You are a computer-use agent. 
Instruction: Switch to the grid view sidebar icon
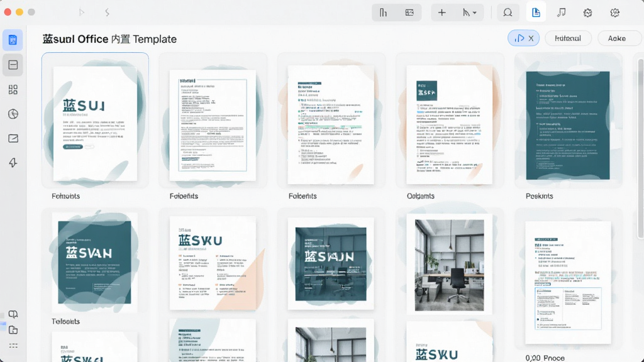[x=13, y=89]
